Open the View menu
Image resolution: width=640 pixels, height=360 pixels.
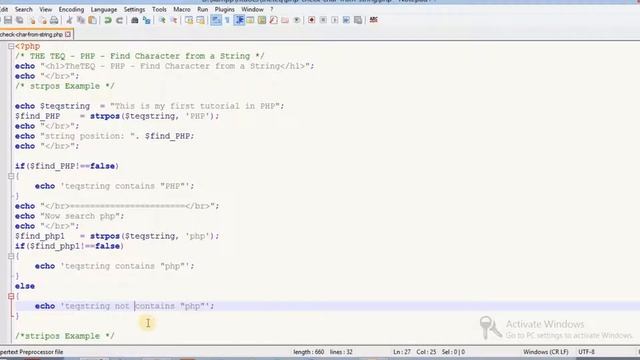pyautogui.click(x=45, y=9)
